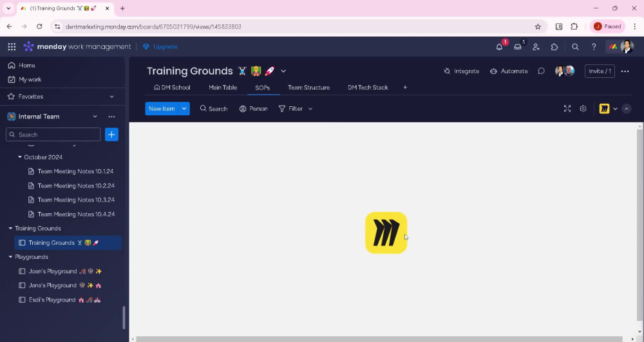Click the New item button
Viewport: 644px width, 342px height.
pos(162,109)
